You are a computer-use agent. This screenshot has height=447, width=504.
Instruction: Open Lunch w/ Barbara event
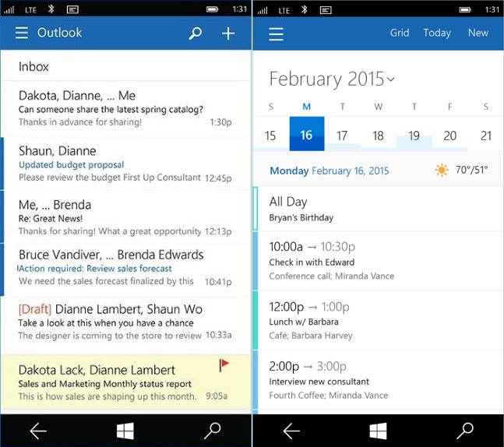379,321
